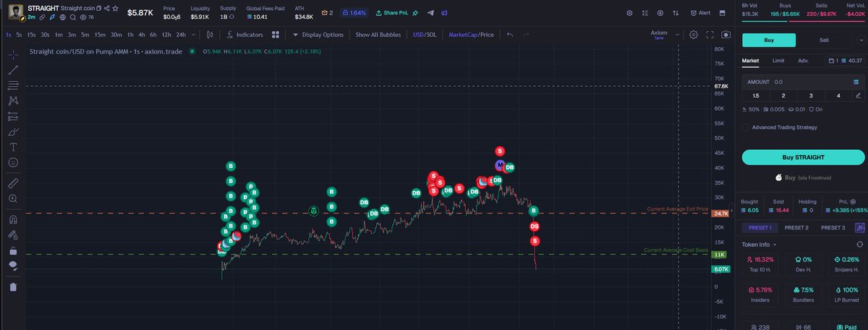Viewport: 868px width, 330px height.
Task: Activate the zoom-in tool on chart sidebar
Action: 13,198
